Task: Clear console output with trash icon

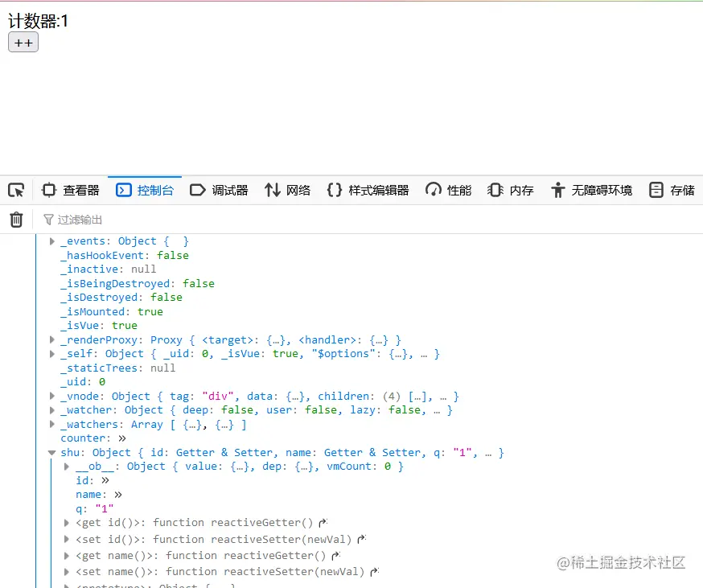Action: coord(16,220)
